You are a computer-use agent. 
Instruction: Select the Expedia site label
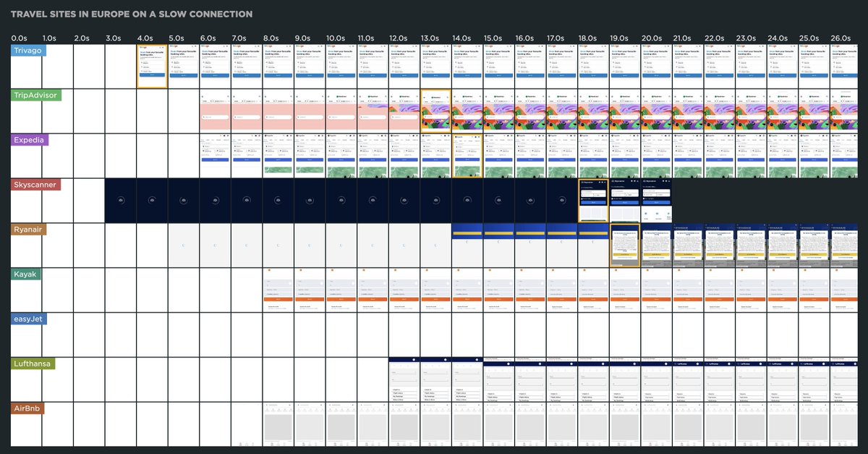coord(30,140)
